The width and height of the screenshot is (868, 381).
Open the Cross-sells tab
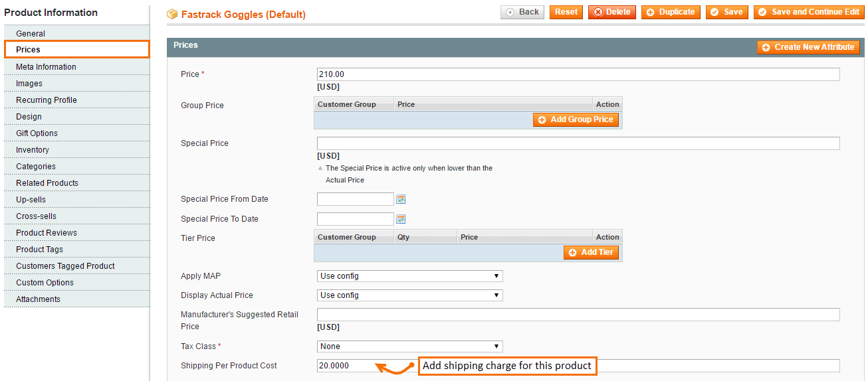[x=76, y=216]
